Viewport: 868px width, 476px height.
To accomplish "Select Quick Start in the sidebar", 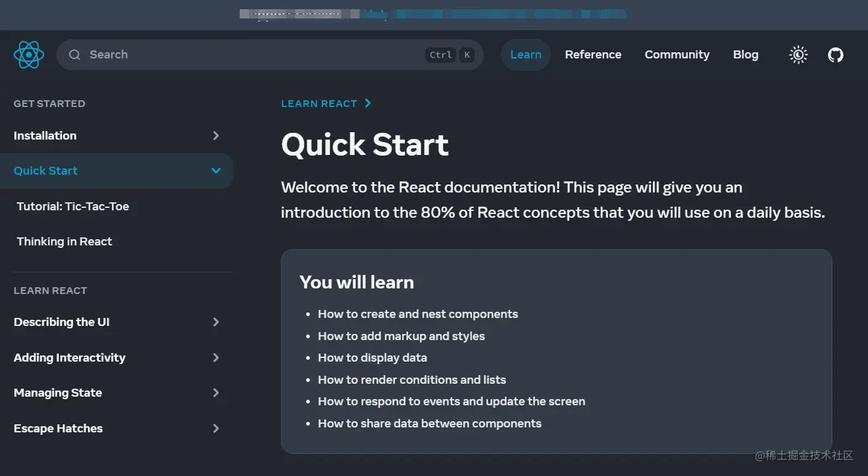I will click(x=116, y=170).
